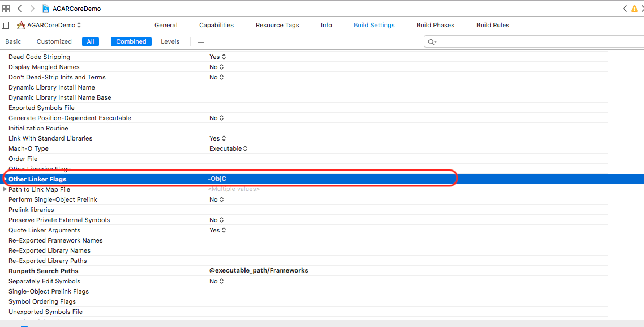The height and width of the screenshot is (327, 644).
Task: Select Combined view mode
Action: [x=131, y=41]
